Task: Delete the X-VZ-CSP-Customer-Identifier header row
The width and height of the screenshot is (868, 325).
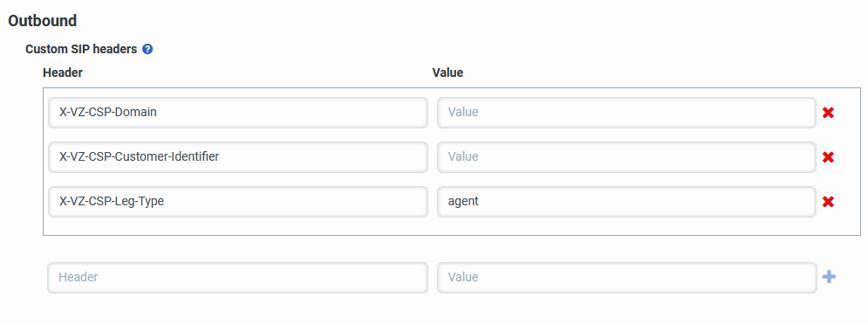Action: coord(828,157)
